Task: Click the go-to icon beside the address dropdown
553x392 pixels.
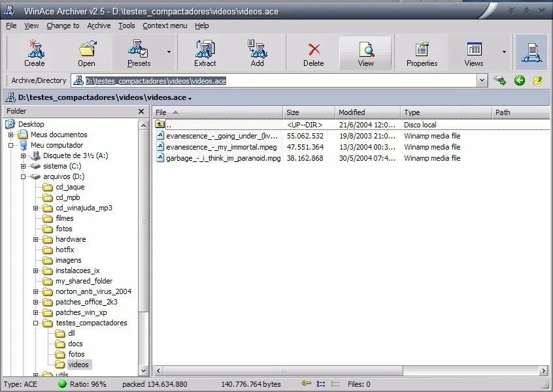Action: pos(500,80)
